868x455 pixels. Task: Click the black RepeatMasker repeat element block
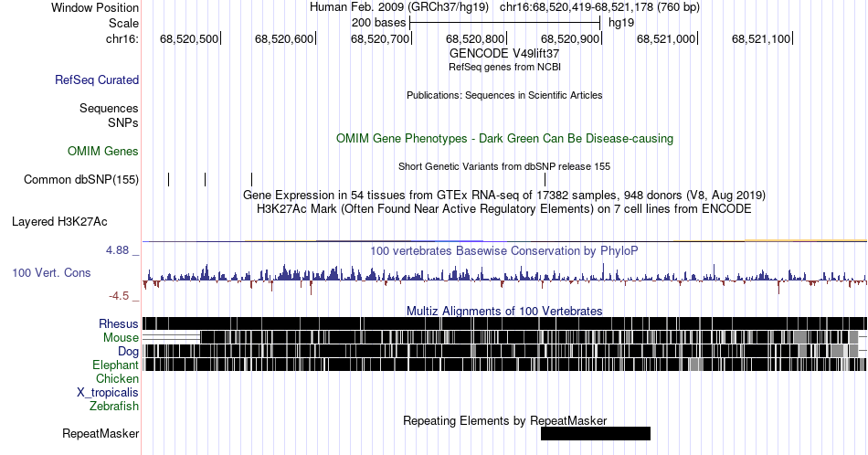[596, 433]
